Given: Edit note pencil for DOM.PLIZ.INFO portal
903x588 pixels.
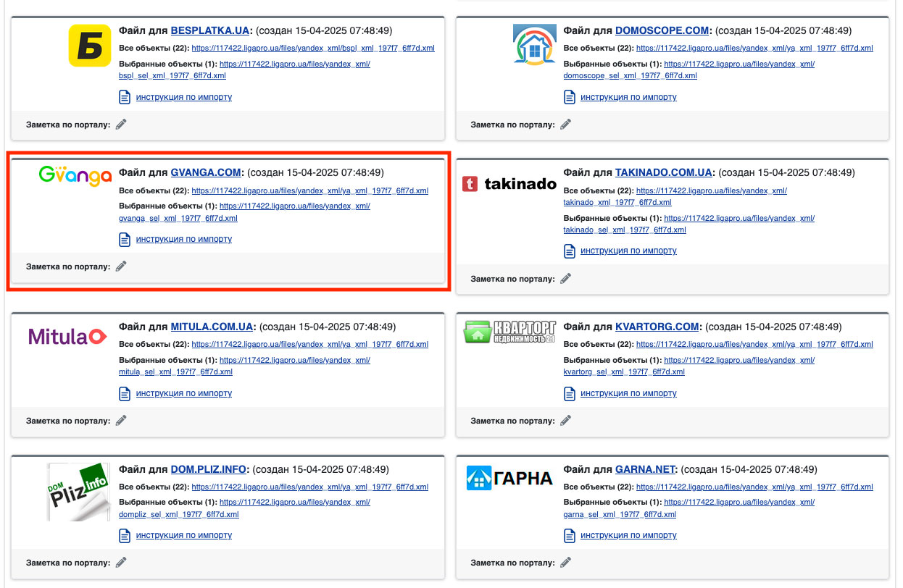Looking at the screenshot, I should tap(121, 562).
